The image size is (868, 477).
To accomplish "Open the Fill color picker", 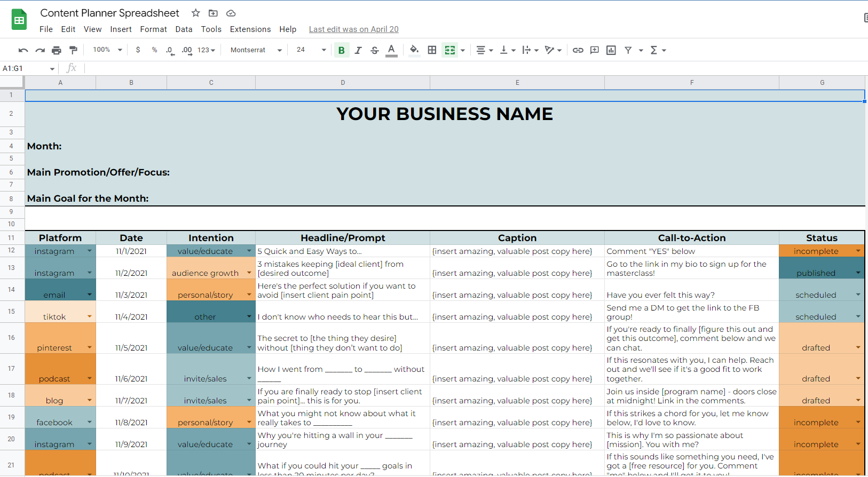I will [414, 50].
